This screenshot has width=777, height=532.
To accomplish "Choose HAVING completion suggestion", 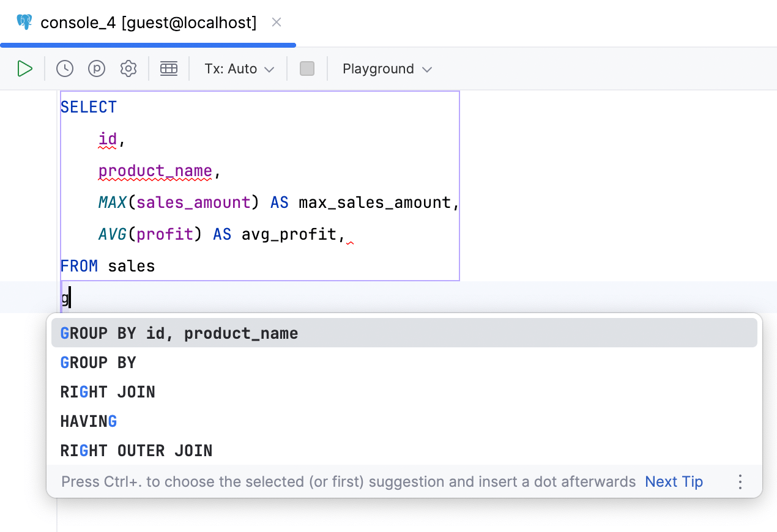I will (x=89, y=421).
